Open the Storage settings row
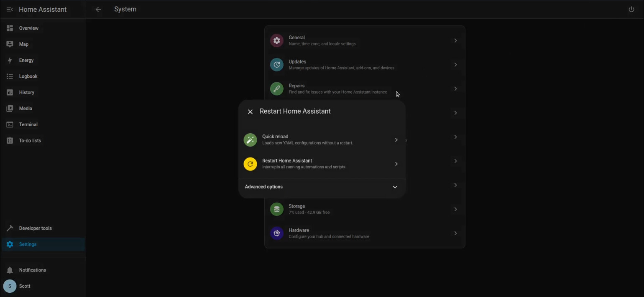 [365, 209]
